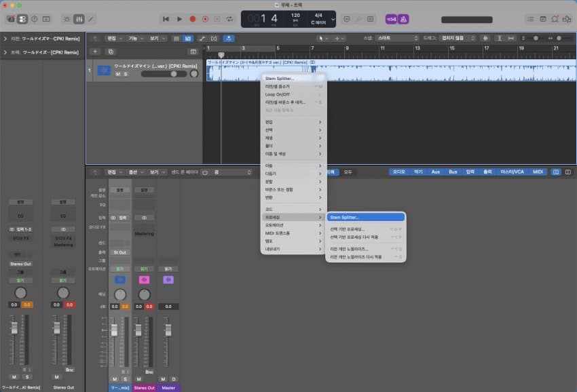Solo track 1 with the S button
Image resolution: width=577 pixels, height=392 pixels.
pos(125,74)
